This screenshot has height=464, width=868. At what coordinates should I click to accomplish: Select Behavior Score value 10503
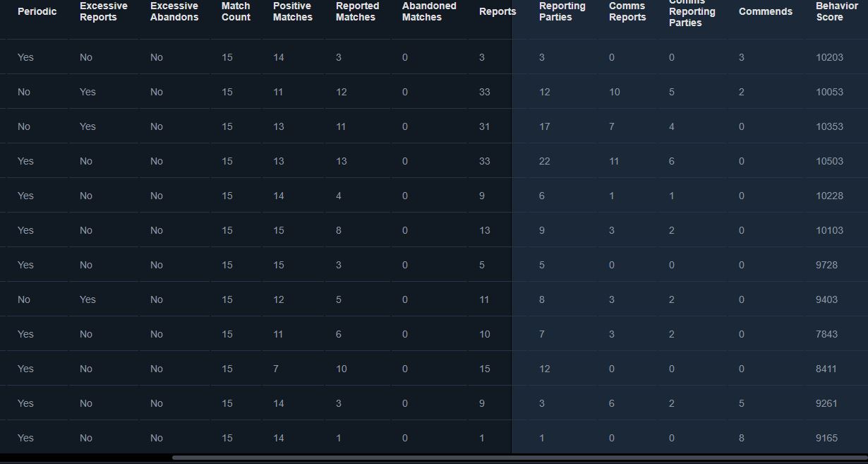click(x=829, y=161)
